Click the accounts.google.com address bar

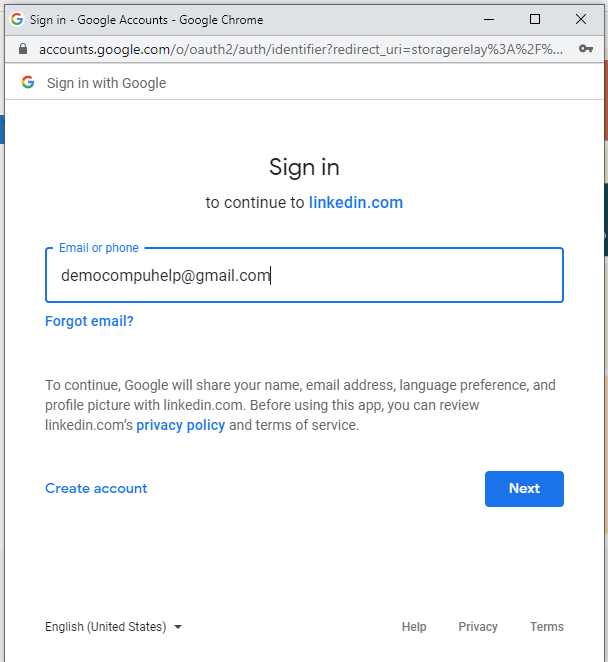pyautogui.click(x=300, y=49)
